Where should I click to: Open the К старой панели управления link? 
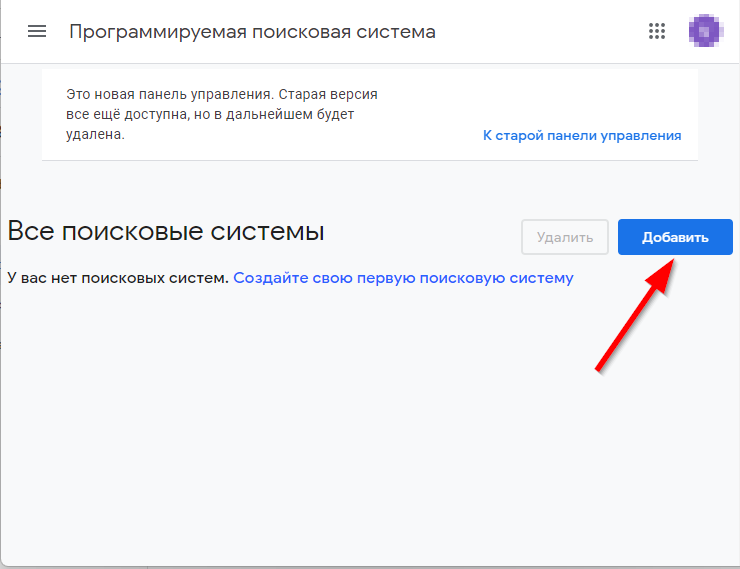pyautogui.click(x=581, y=135)
